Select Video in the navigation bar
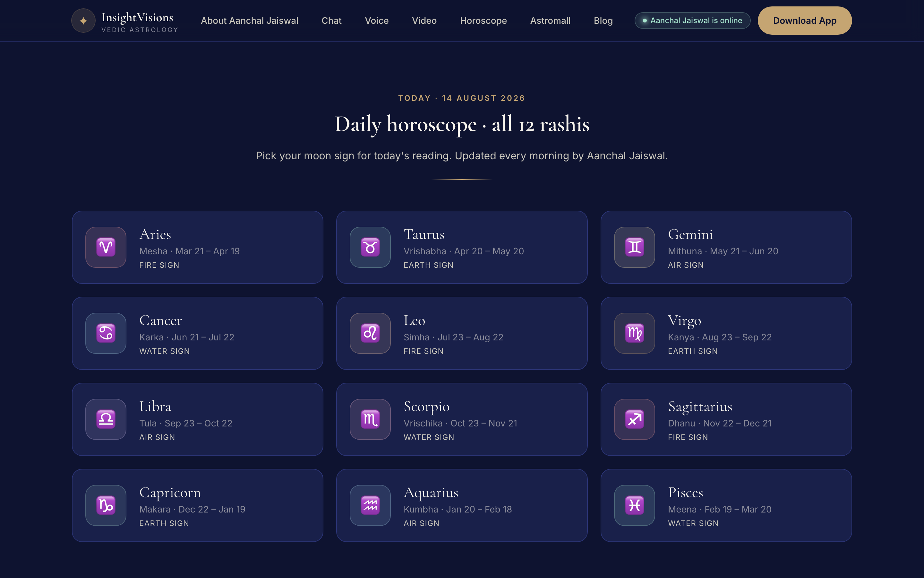 424,21
